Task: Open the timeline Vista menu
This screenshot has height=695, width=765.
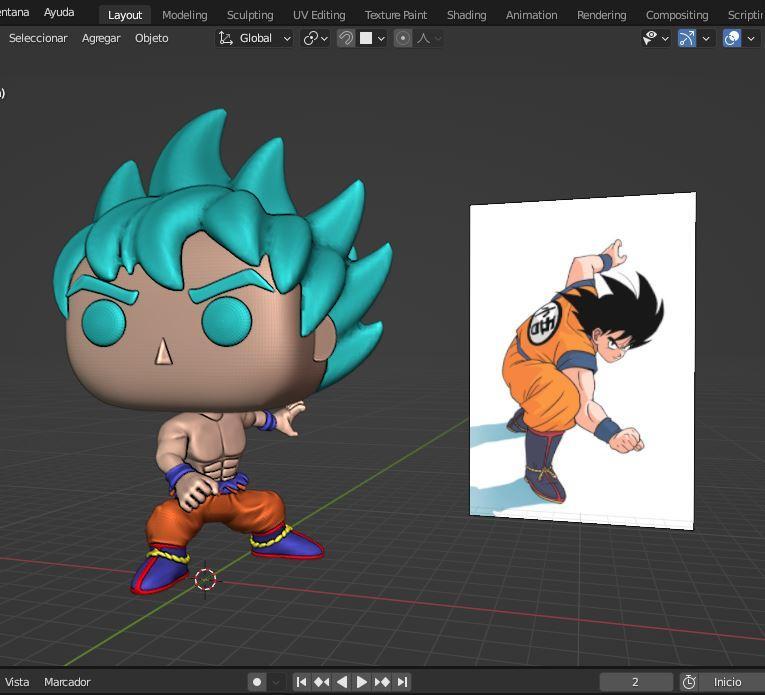Action: 17,682
